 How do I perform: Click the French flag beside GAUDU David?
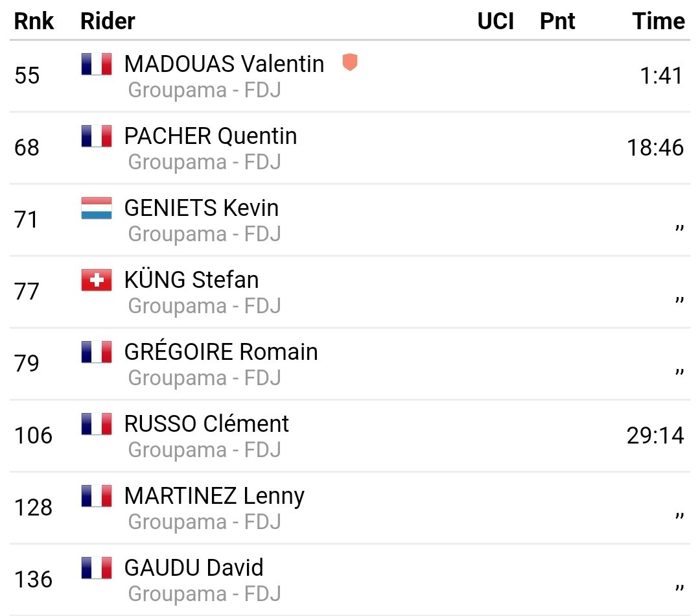coord(97,567)
